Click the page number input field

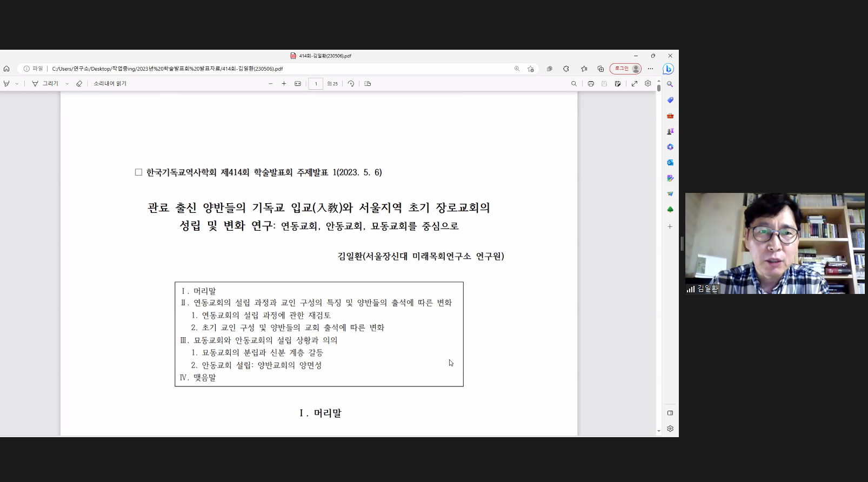click(316, 84)
